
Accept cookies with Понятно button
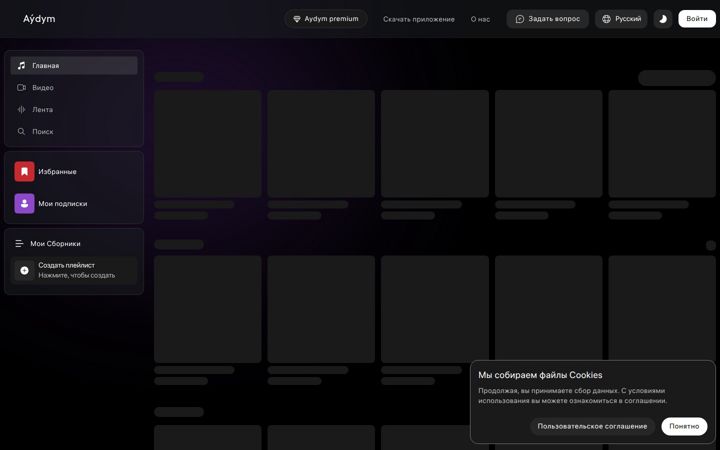pyautogui.click(x=684, y=426)
